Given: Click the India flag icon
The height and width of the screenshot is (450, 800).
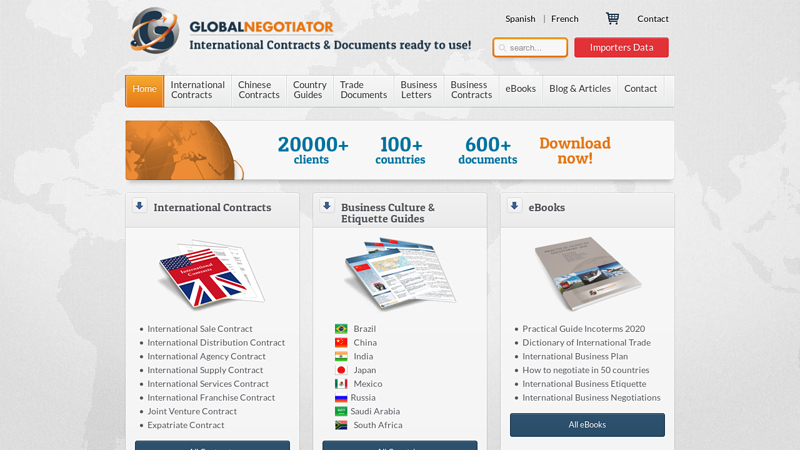Looking at the screenshot, I should coord(341,356).
